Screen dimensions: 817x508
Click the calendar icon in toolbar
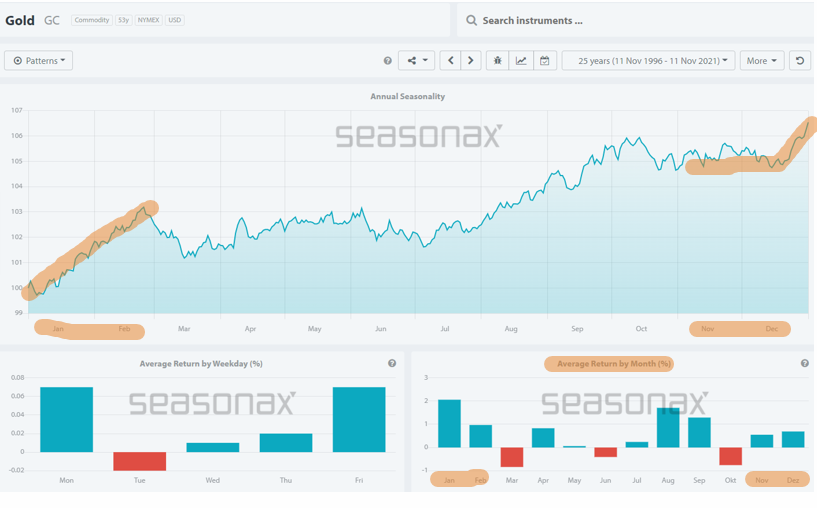[544, 61]
